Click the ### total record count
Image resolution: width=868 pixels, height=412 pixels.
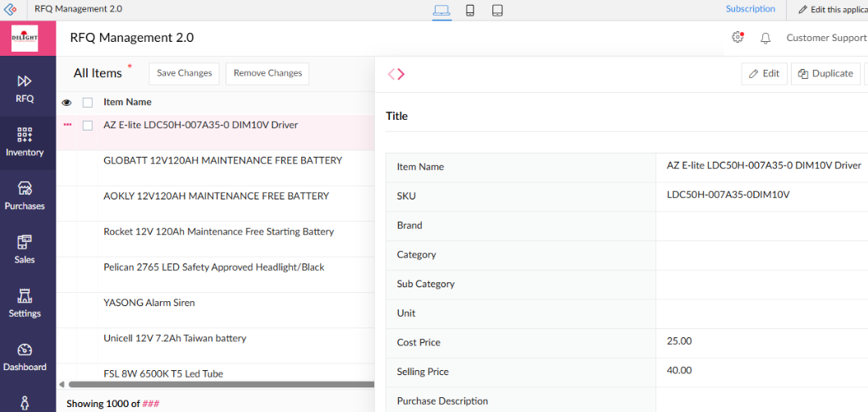click(151, 404)
